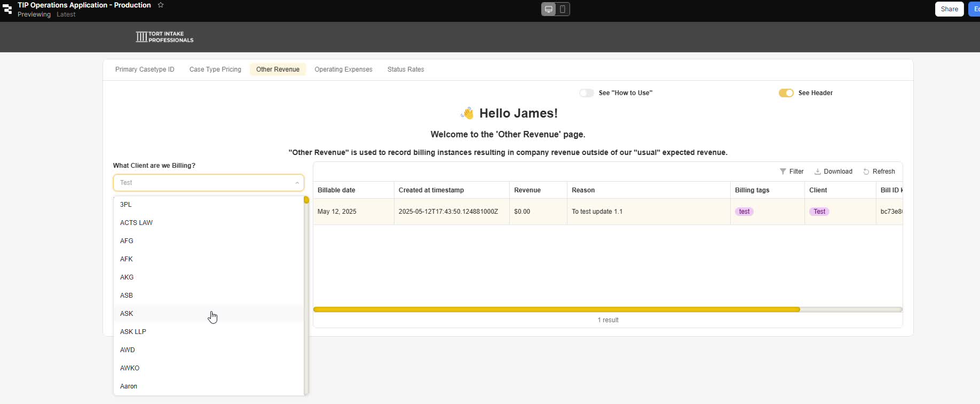This screenshot has width=980, height=404.
Task: Collapse the client dropdown chevron
Action: pyautogui.click(x=297, y=183)
